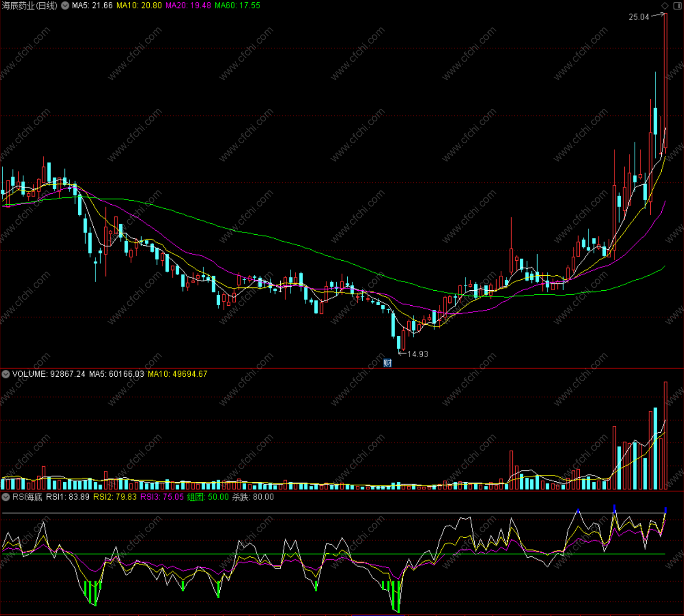The height and width of the screenshot is (616, 684).
Task: Click the RSI海底 indicator name
Action: (x=27, y=497)
